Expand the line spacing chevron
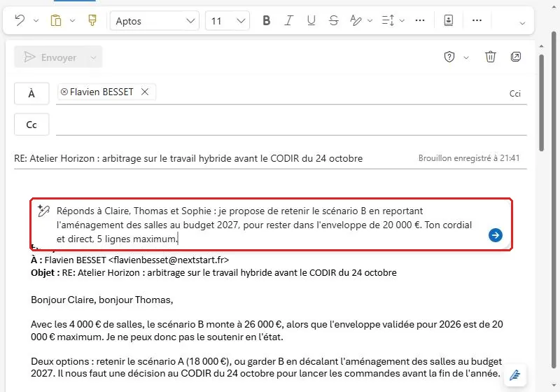 pos(402,21)
